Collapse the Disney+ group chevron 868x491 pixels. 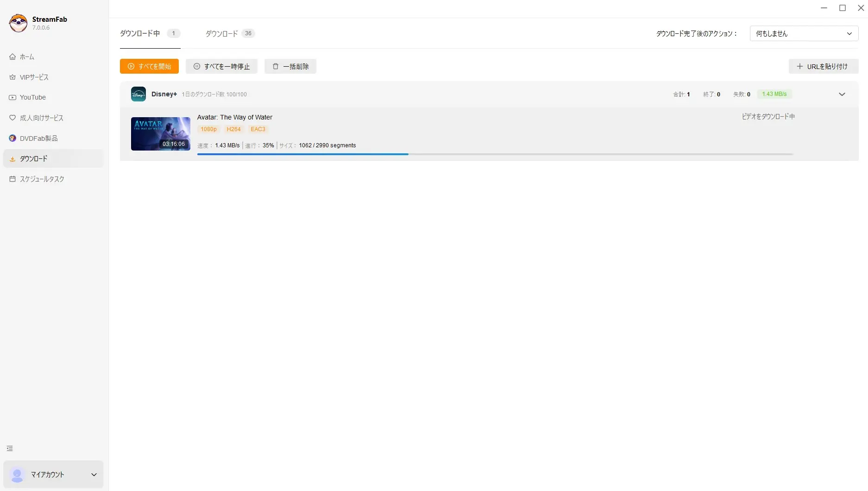click(x=842, y=94)
